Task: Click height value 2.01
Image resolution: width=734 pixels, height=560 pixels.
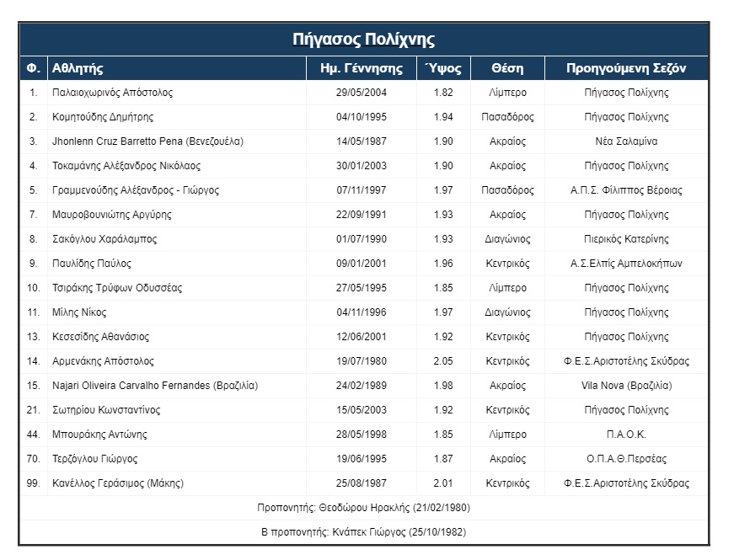Action: 443,483
